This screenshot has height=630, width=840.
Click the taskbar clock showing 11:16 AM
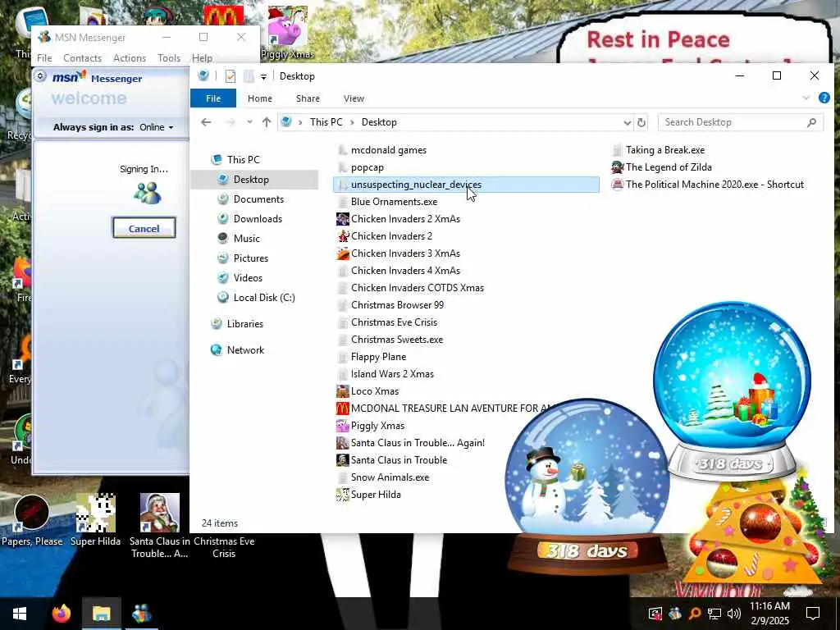click(x=769, y=614)
